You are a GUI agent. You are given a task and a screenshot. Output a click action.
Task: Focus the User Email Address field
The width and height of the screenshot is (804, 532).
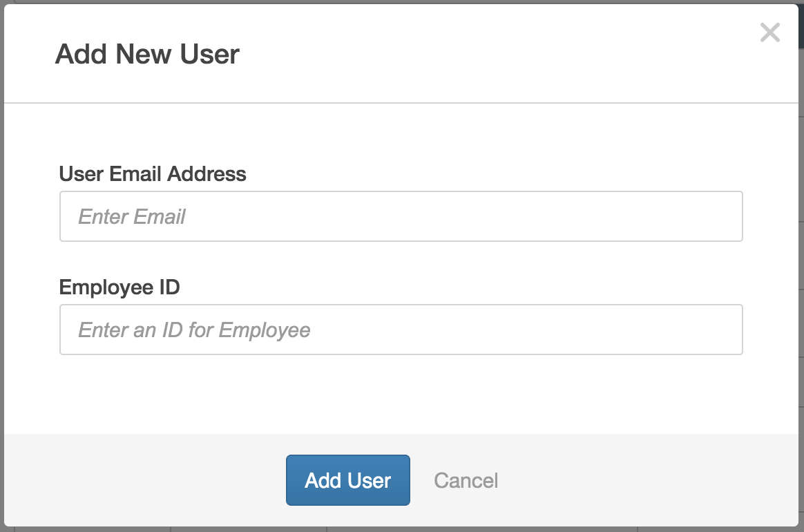401,216
